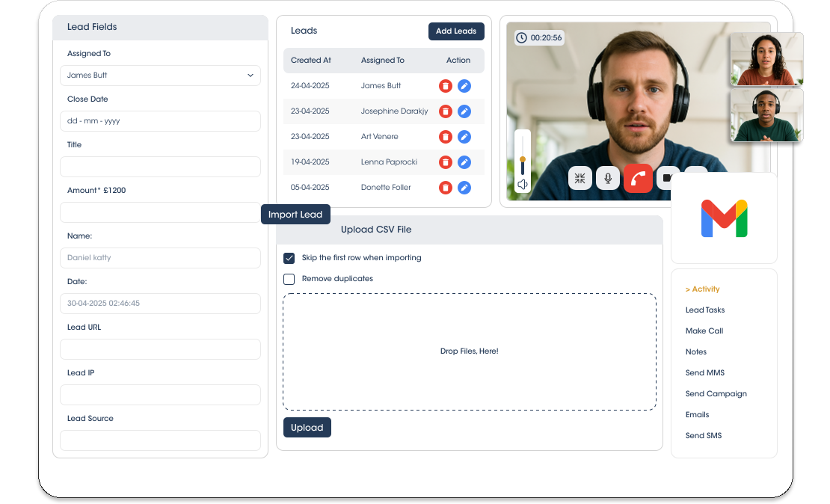830x504 pixels.
Task: Open Notes in the side menu
Action: tap(696, 352)
